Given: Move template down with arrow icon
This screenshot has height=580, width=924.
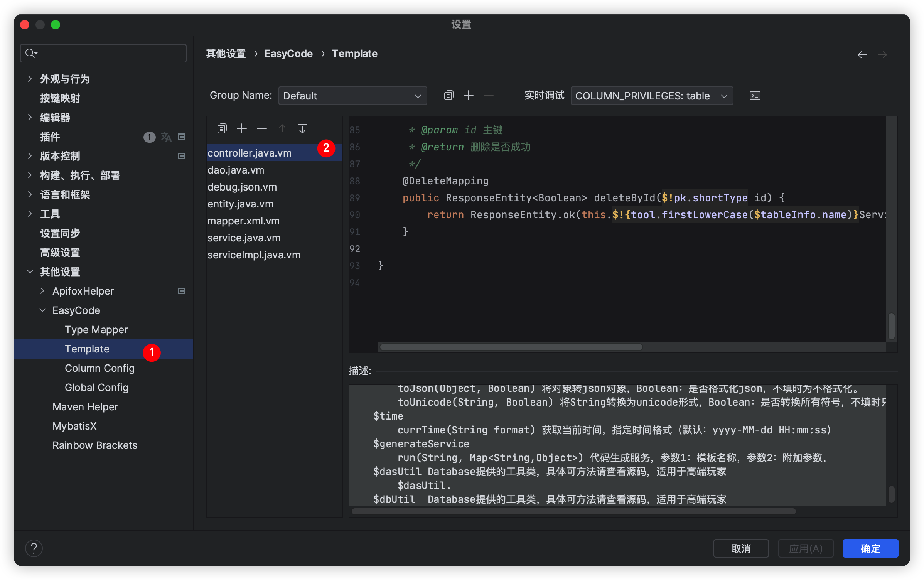Looking at the screenshot, I should (302, 128).
